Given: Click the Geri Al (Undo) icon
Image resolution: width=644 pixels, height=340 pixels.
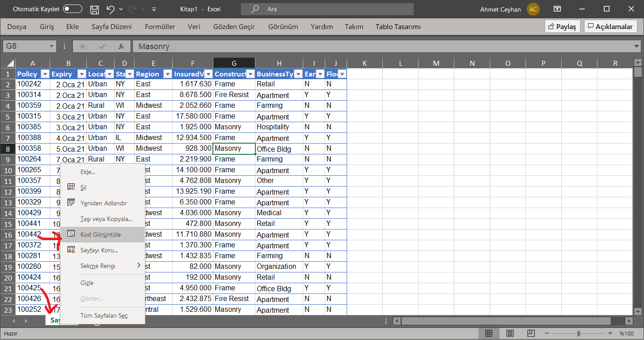Looking at the screenshot, I should [x=110, y=9].
